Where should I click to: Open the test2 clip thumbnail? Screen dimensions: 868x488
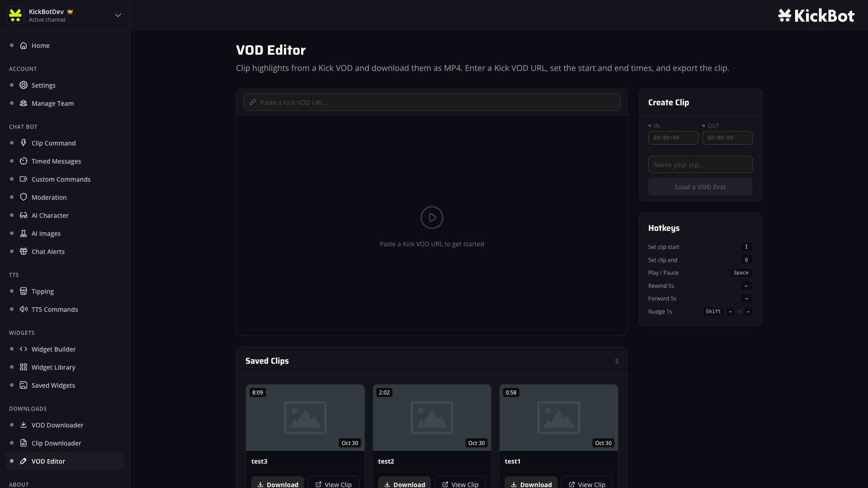click(x=432, y=418)
